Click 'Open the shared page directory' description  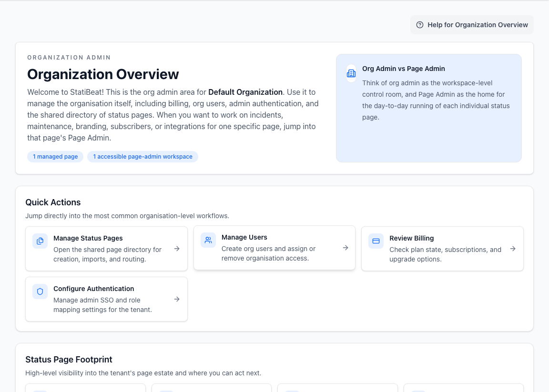[x=107, y=254]
